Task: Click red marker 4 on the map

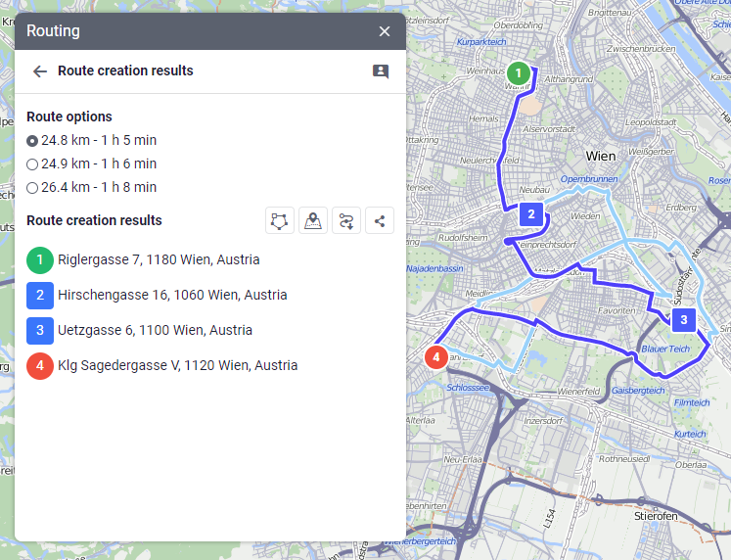Action: 436,357
